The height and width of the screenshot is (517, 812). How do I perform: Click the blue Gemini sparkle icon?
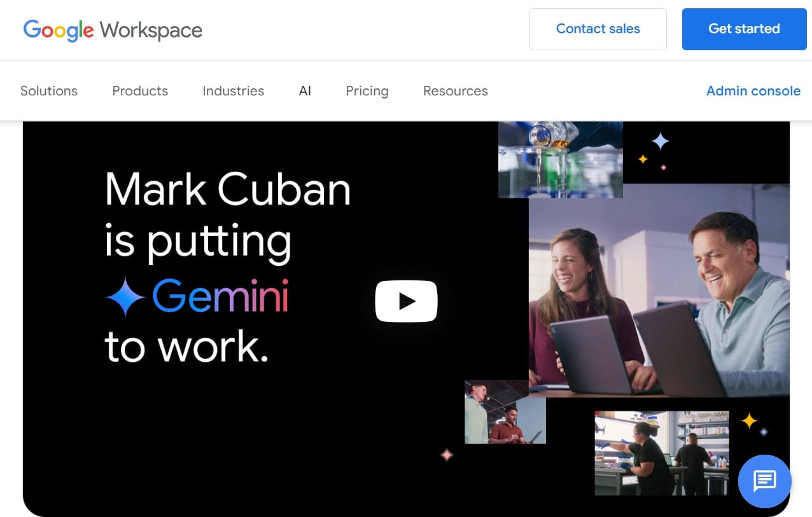coord(125,298)
